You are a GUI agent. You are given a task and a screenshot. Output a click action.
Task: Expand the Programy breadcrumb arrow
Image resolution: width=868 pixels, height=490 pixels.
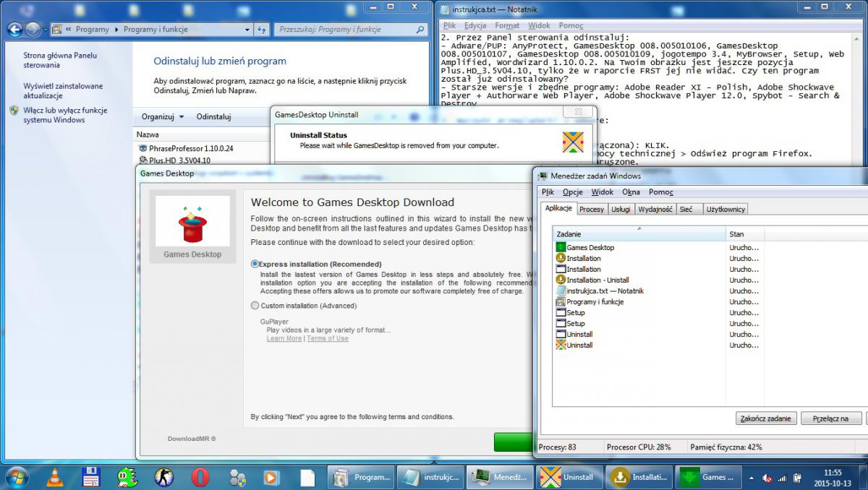click(117, 30)
